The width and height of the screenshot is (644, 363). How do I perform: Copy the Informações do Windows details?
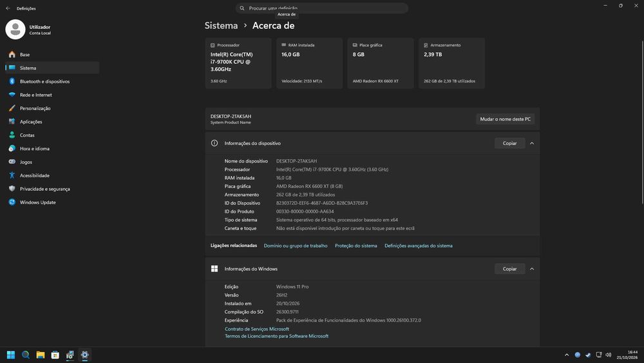509,269
